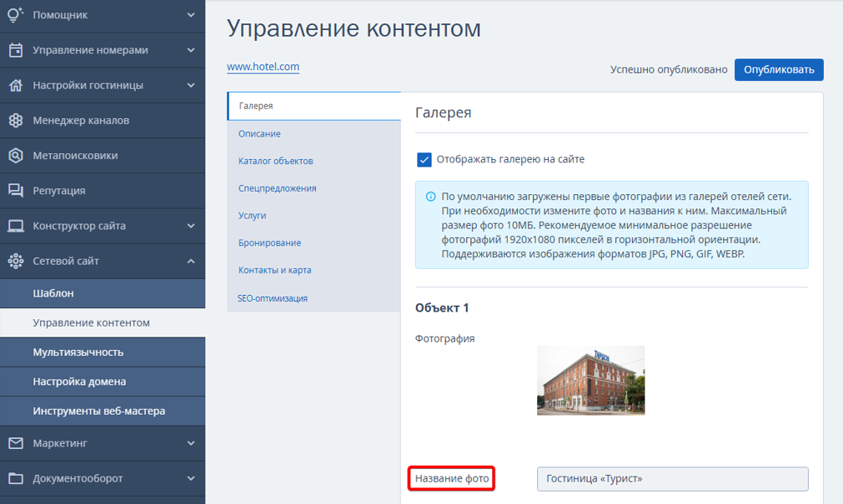Expand the Помощник menu chevron

pos(191,15)
